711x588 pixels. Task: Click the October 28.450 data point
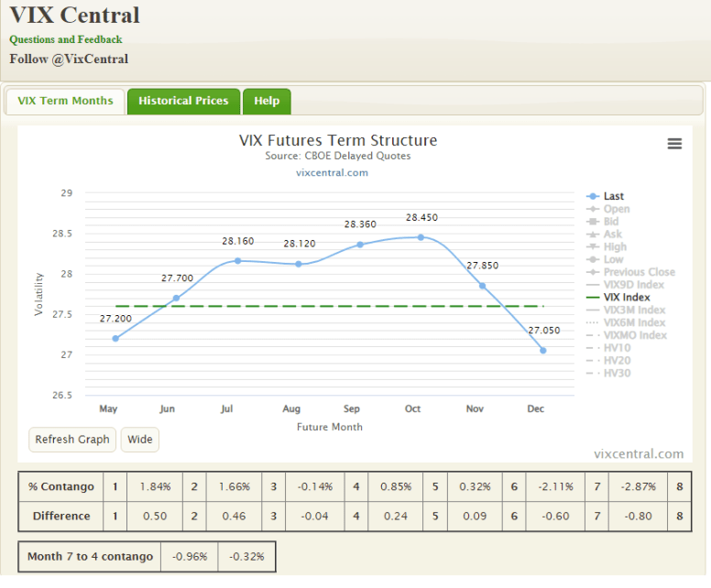(421, 237)
